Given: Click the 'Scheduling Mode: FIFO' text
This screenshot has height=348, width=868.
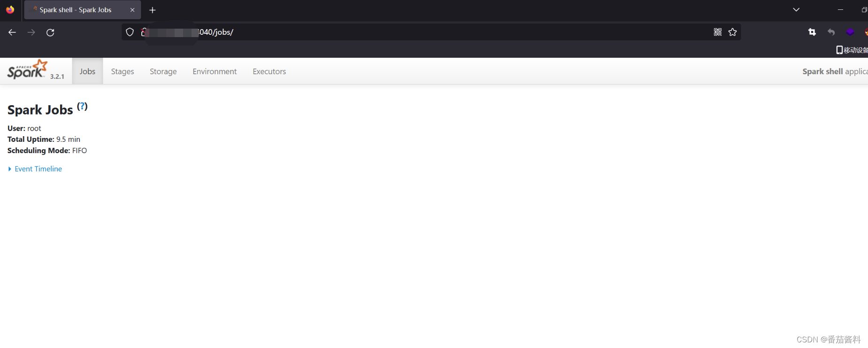Looking at the screenshot, I should [x=47, y=151].
